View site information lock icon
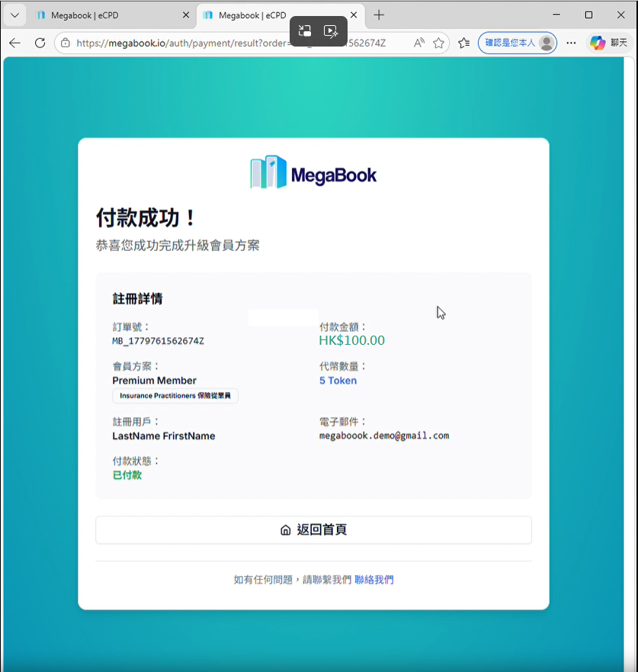The image size is (638, 672). point(65,43)
